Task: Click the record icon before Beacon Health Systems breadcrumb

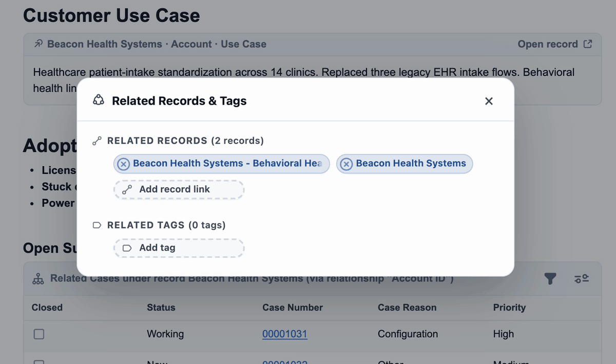Action: [38, 44]
